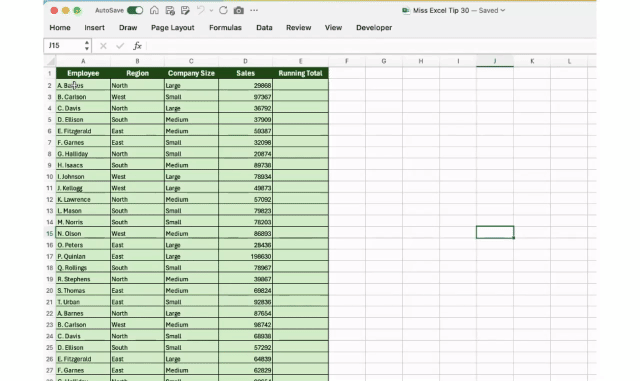
Task: Select row 1 header number
Action: pos(50,74)
